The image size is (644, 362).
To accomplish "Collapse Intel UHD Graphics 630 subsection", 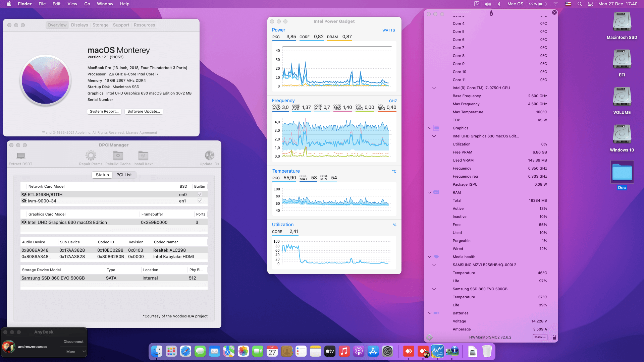I will (434, 136).
